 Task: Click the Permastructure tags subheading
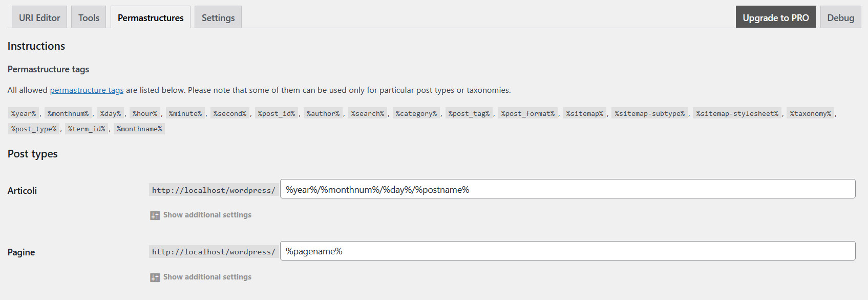[48, 69]
